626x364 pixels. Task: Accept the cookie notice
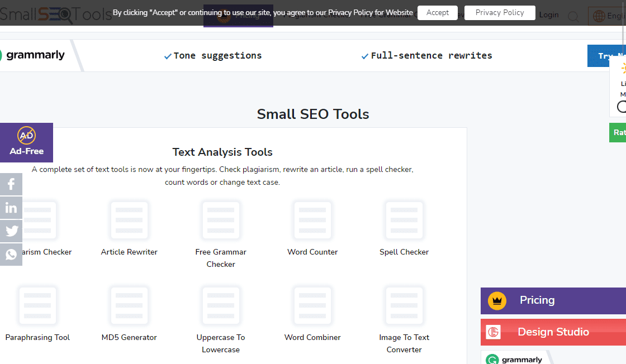click(x=437, y=12)
